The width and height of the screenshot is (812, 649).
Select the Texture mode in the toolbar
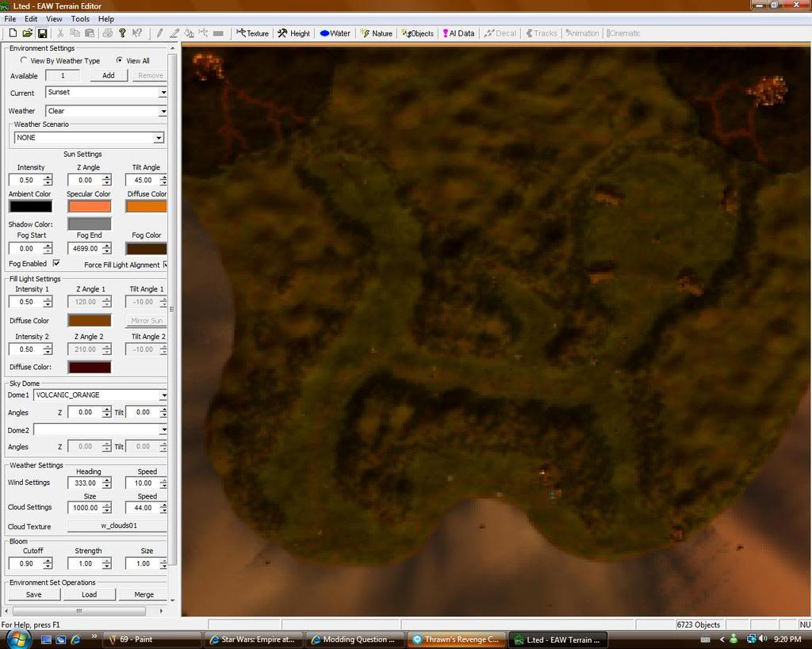253,33
